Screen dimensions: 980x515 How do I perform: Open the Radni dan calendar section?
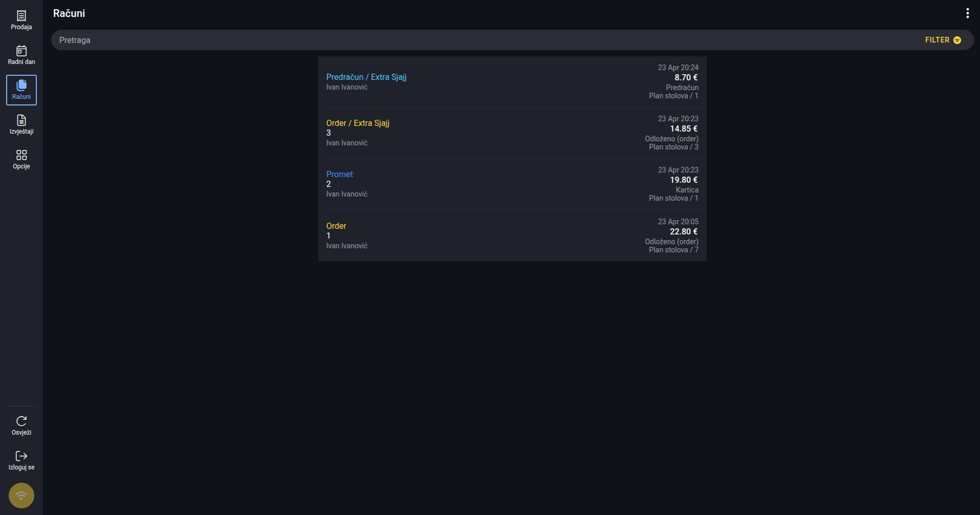point(21,55)
